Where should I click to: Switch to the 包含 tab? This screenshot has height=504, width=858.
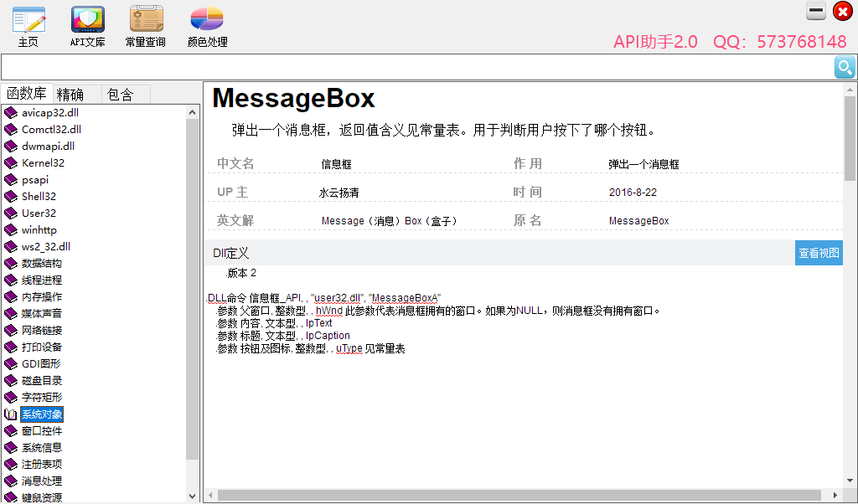coord(126,94)
